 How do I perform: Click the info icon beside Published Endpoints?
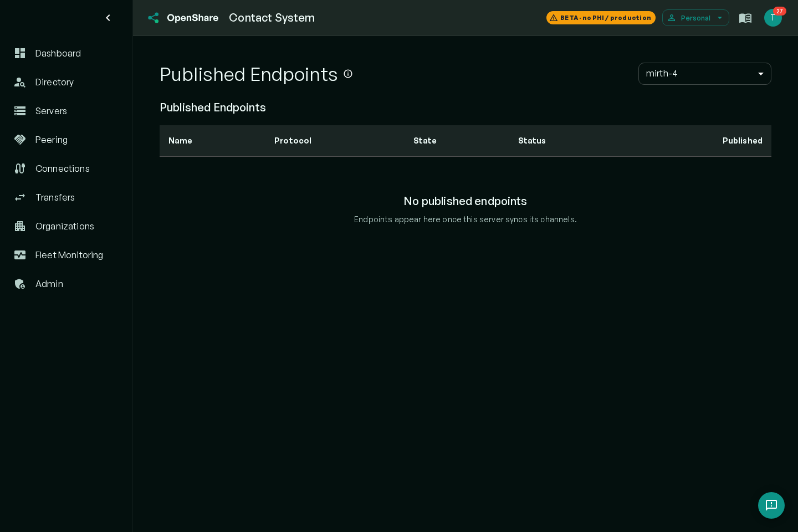348,74
